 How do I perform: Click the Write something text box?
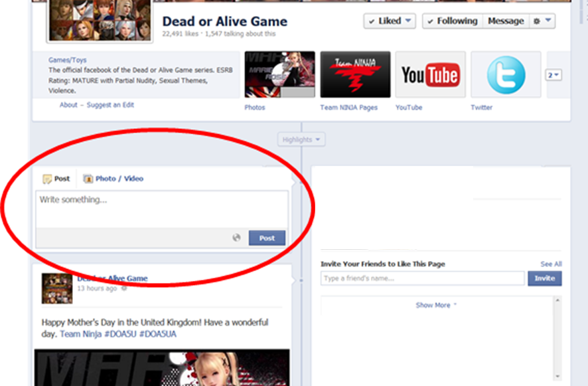[162, 209]
